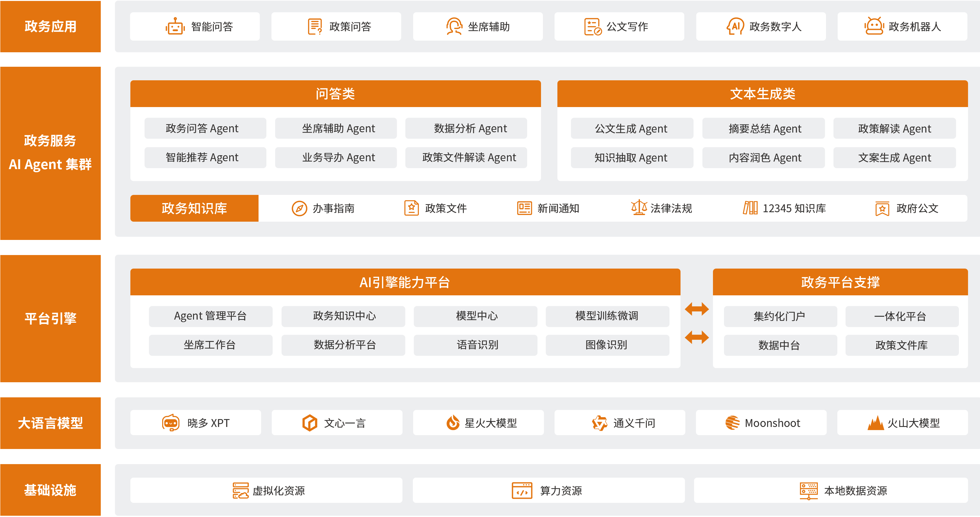Click the books icon for 12345 知识库
Image resolution: width=980 pixels, height=517 pixels.
click(750, 208)
